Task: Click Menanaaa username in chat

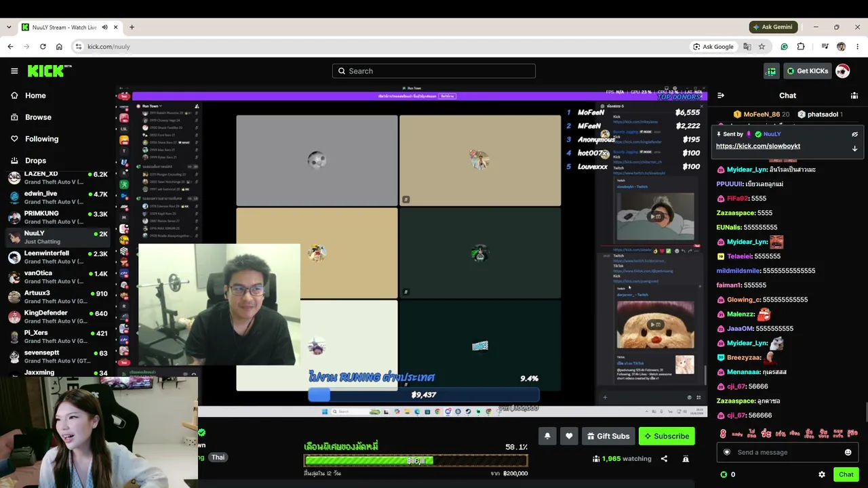Action: pyautogui.click(x=745, y=372)
